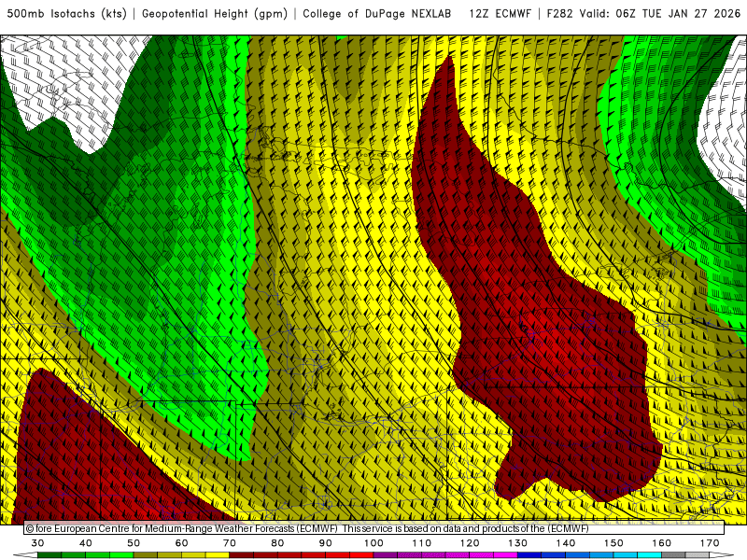Viewport: 747px width, 560px height.
Task: Click the legend label '160'
Action: pos(662,543)
